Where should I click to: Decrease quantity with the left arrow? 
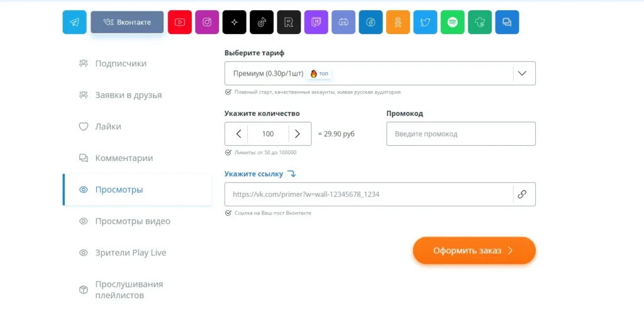coord(238,133)
